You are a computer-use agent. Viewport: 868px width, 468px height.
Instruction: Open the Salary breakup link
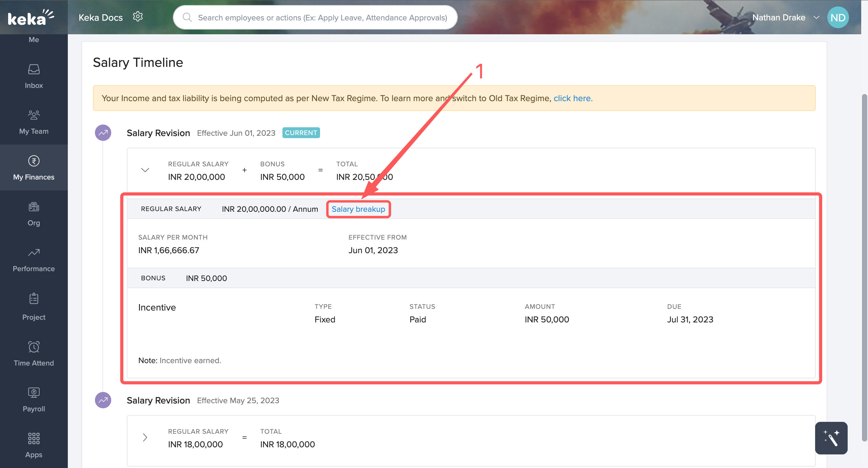point(358,209)
